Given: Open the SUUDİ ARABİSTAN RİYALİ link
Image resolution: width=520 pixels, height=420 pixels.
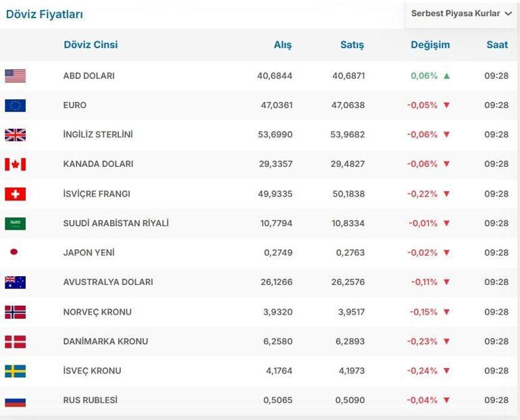Looking at the screenshot, I should [115, 223].
